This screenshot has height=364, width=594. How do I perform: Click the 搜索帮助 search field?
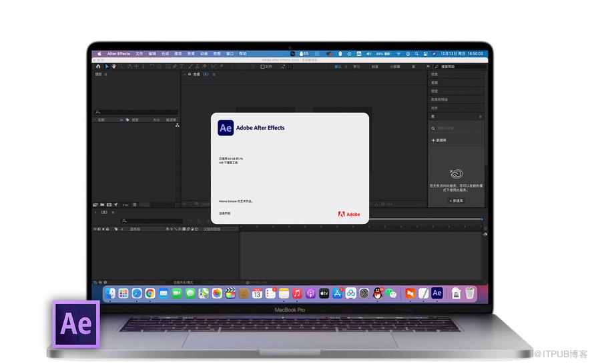pos(461,67)
